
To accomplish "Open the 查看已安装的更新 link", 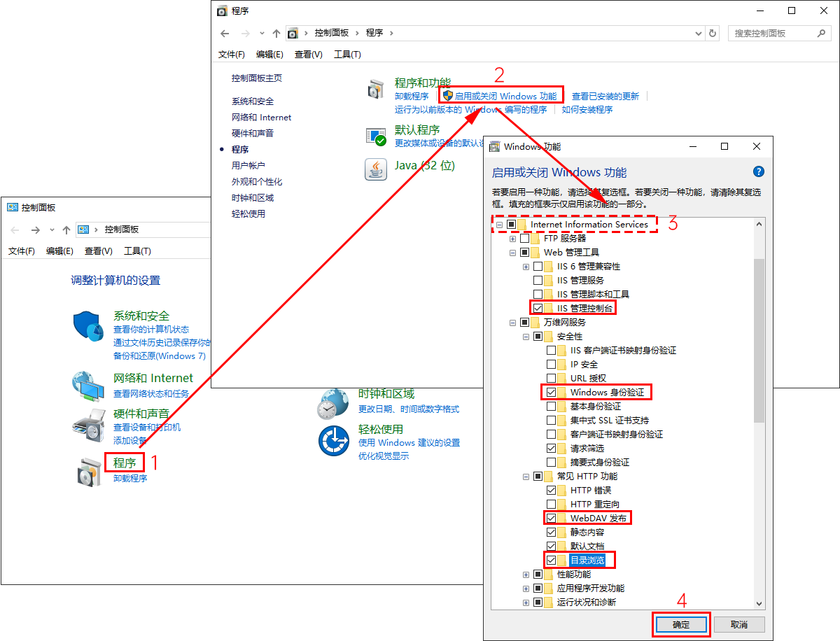I will [605, 96].
